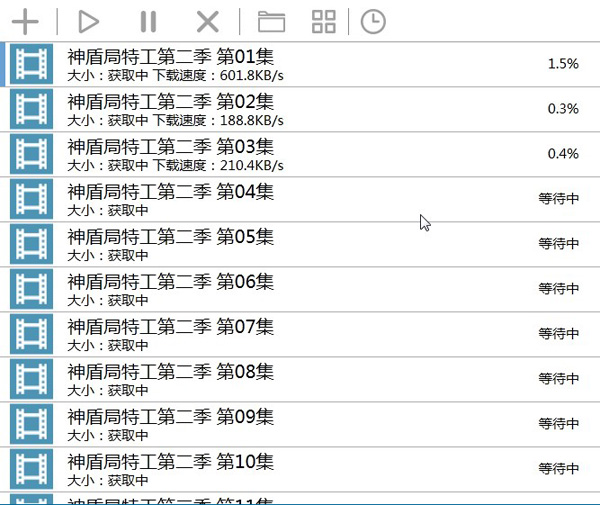Select title 神盾局特工第二季 第02集
Viewport: 600px width, 505px height.
point(171,102)
